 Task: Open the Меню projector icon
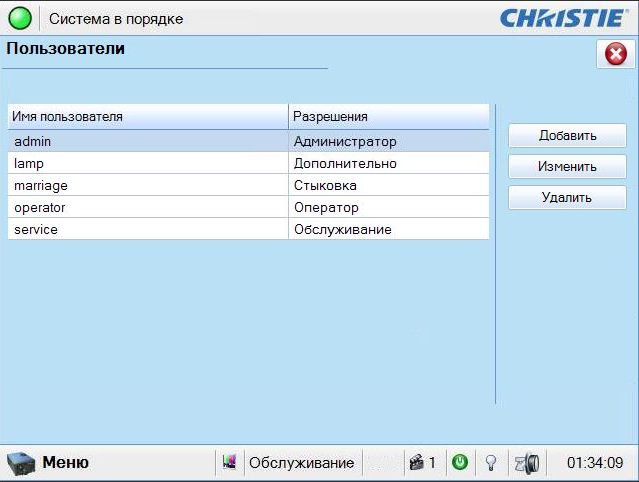coord(20,463)
